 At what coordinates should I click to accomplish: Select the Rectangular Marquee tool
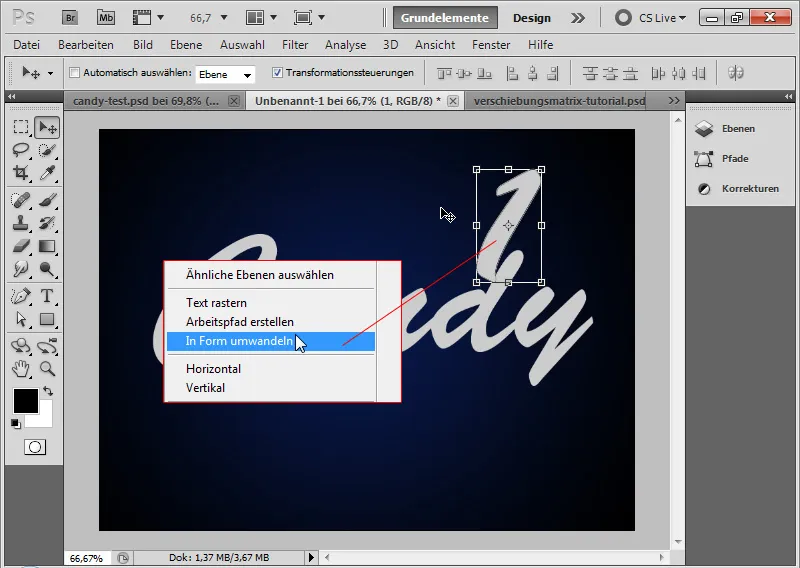point(21,127)
